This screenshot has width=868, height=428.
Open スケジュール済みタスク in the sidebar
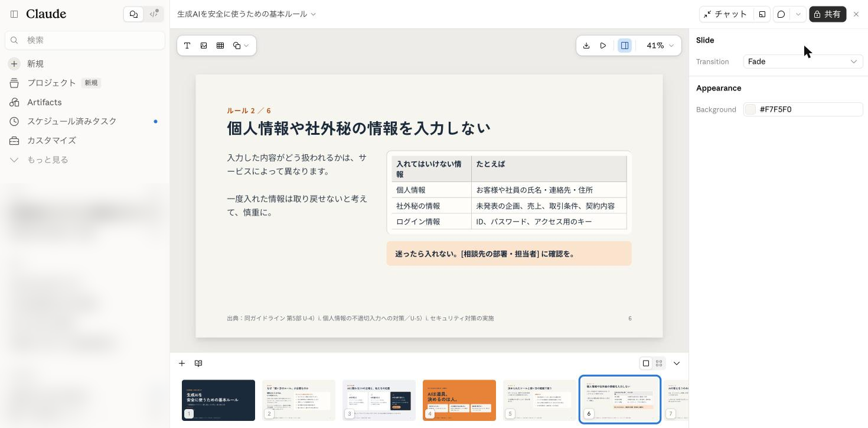click(x=85, y=121)
